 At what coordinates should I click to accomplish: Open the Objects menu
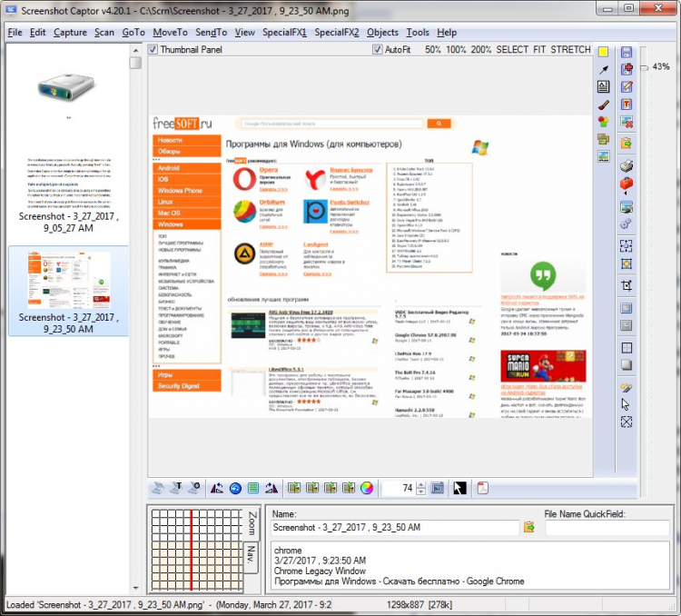[382, 32]
